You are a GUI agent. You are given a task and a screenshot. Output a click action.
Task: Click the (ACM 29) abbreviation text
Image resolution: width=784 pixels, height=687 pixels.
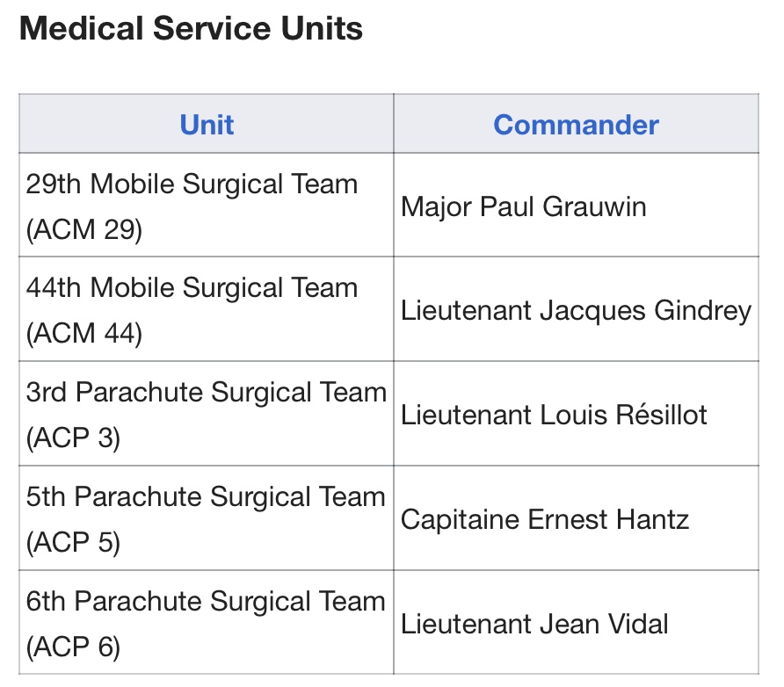click(x=84, y=230)
